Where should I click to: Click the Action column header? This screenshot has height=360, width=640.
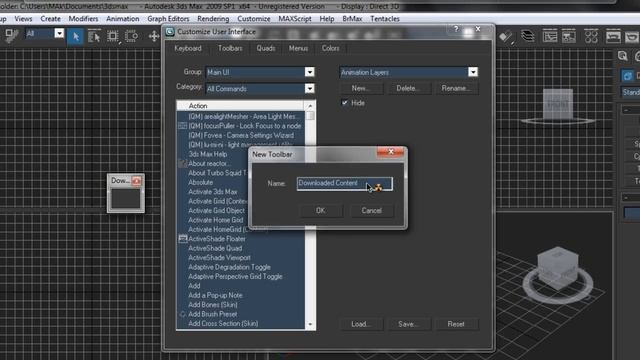click(240, 106)
